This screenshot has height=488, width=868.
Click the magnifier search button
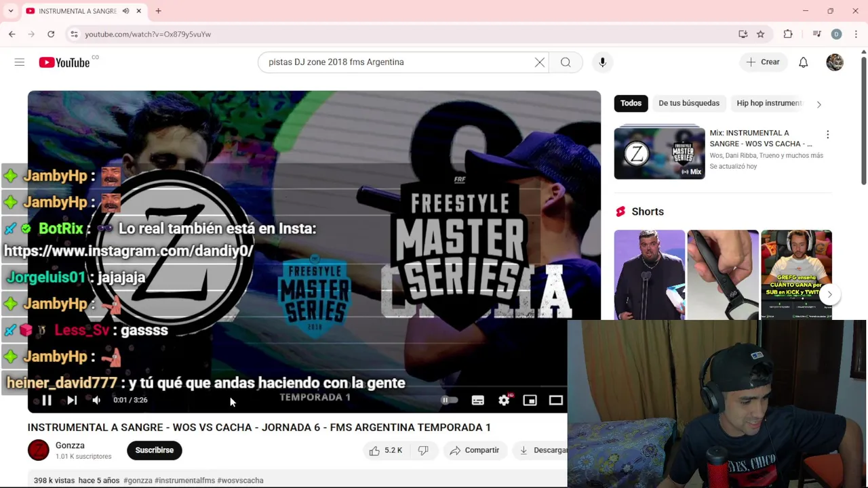[566, 62]
